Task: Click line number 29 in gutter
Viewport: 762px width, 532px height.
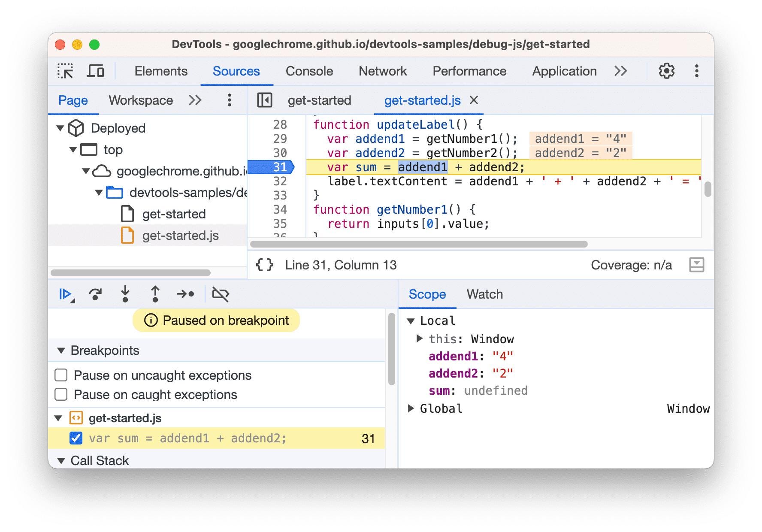Action: (280, 139)
